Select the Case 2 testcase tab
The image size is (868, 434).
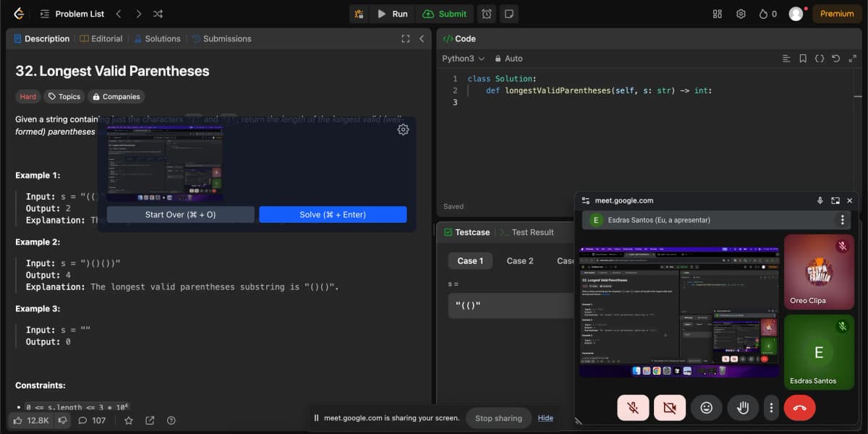(x=519, y=260)
